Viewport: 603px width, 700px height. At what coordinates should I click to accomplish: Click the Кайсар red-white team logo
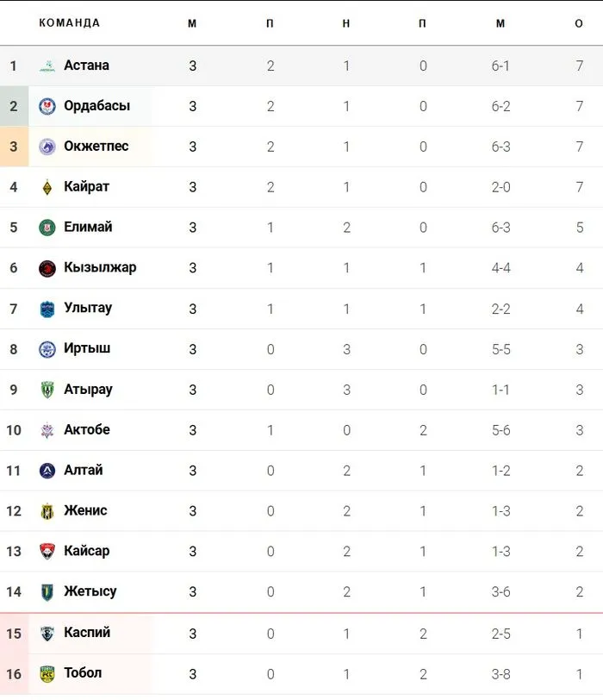coord(47,552)
